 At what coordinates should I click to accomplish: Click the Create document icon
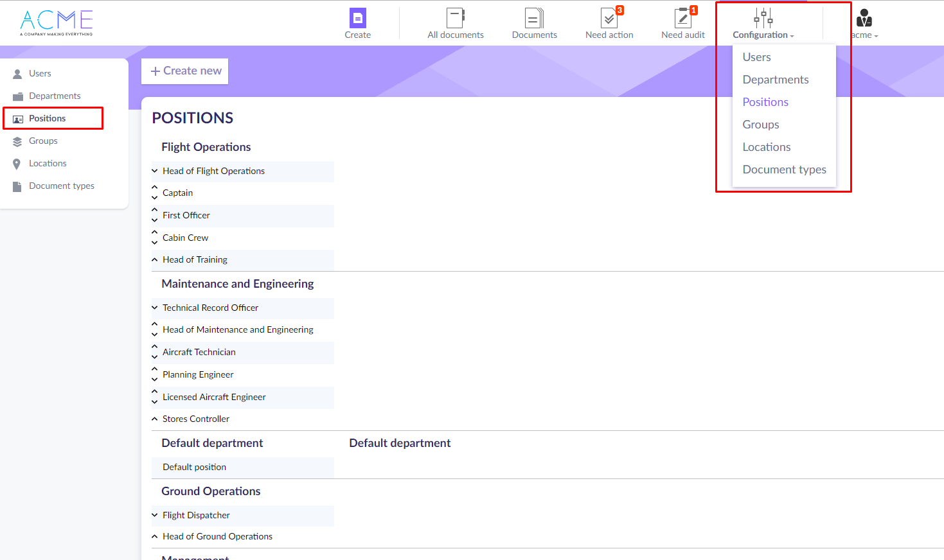click(357, 18)
